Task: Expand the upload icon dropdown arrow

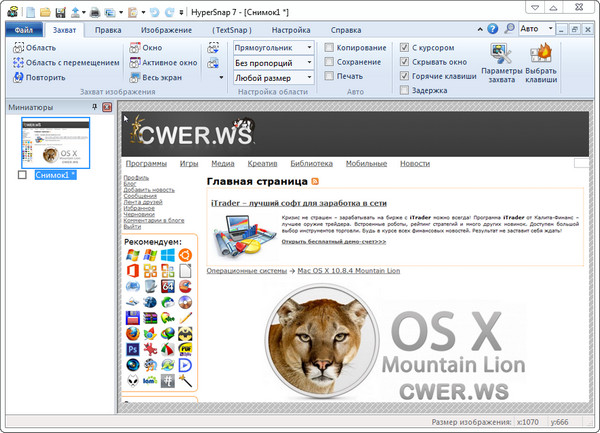Action: tap(83, 13)
